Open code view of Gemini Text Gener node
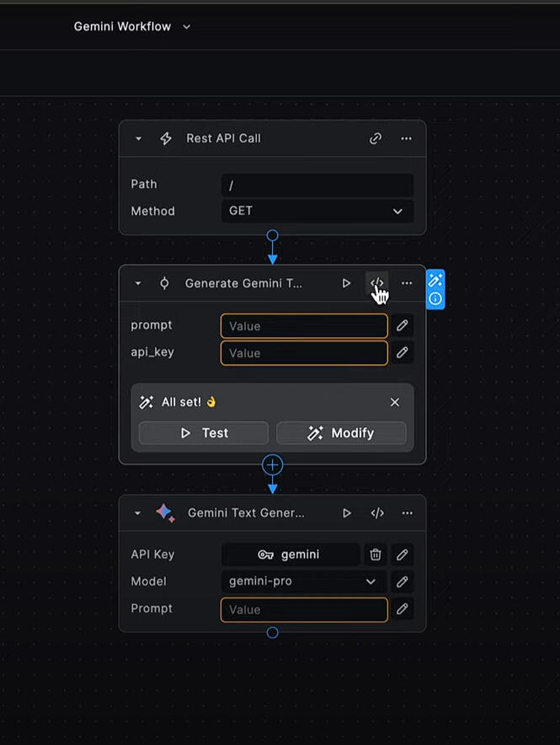Screen dimensions: 560x745 (377, 513)
